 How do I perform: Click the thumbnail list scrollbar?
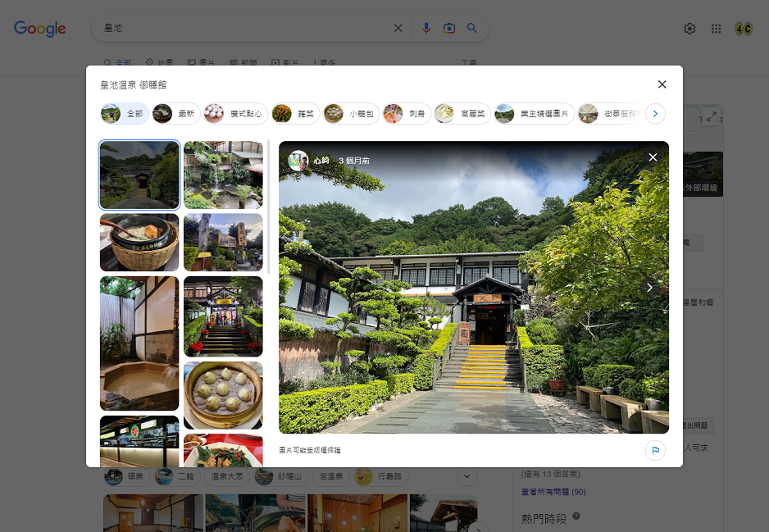coord(268,206)
